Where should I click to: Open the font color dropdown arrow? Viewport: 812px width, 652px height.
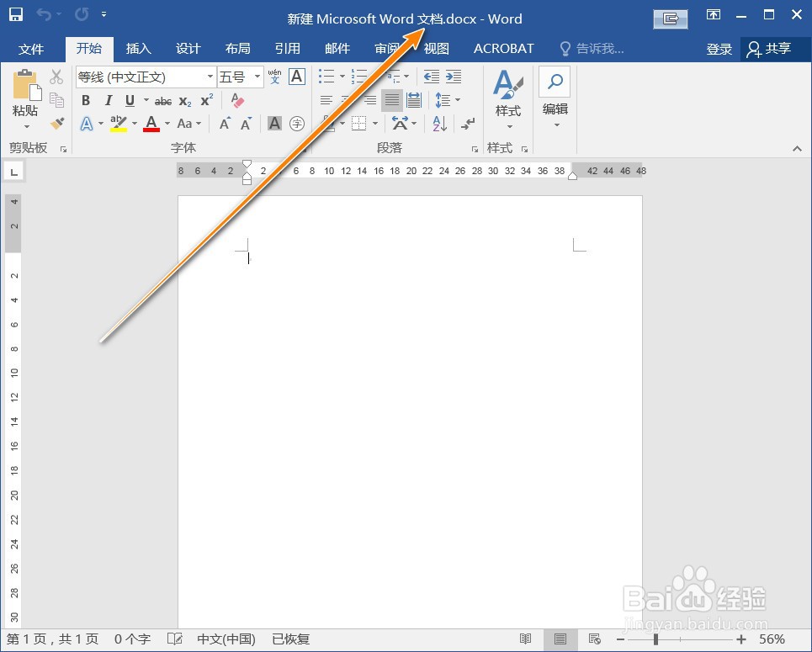[x=167, y=124]
